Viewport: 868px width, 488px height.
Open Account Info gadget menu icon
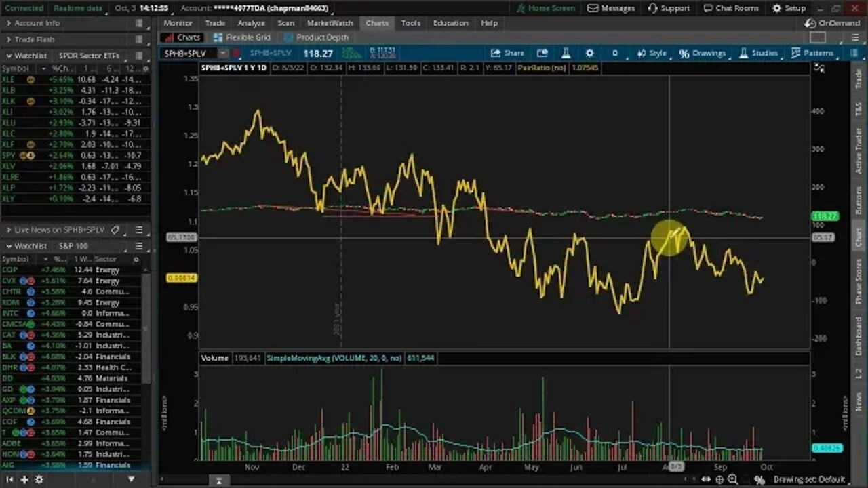[139, 23]
